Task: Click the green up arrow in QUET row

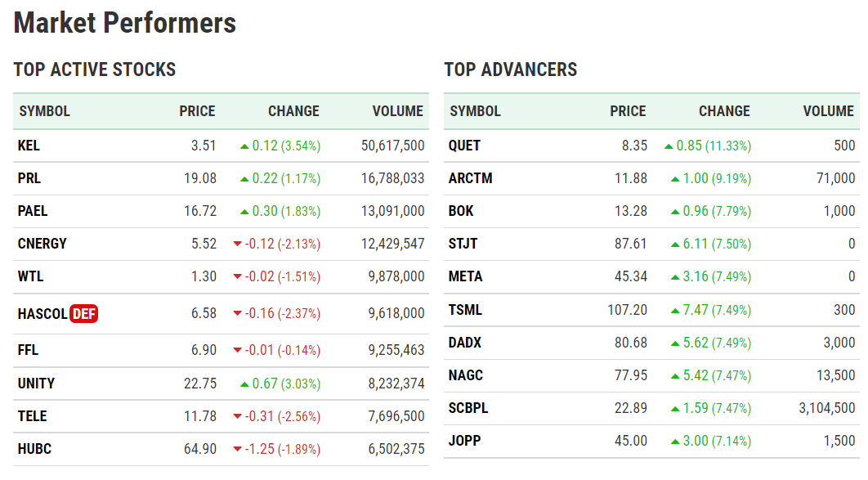Action: coord(669,146)
